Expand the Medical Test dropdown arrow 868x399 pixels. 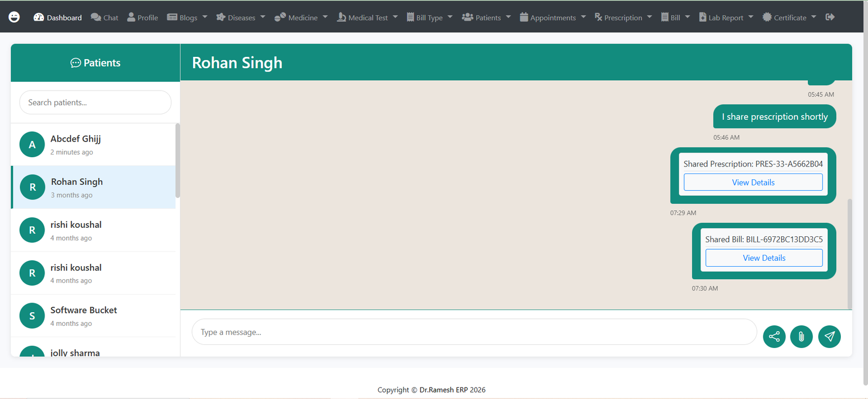coord(395,17)
